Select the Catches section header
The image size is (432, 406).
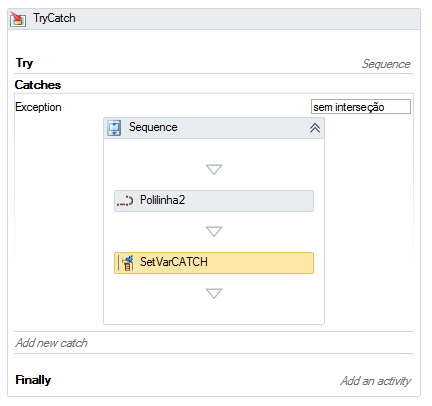click(38, 85)
